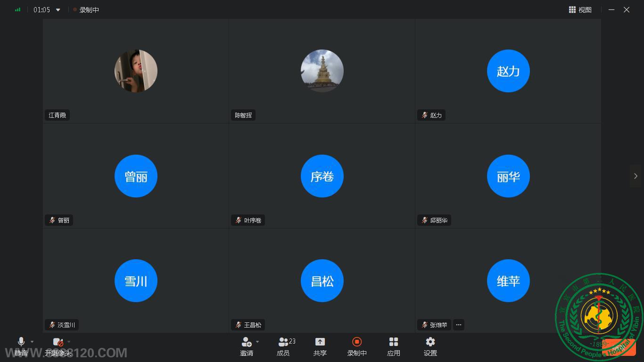The height and width of the screenshot is (362, 644).
Task: Click 录制中 recording status at top bar
Action: [86, 10]
